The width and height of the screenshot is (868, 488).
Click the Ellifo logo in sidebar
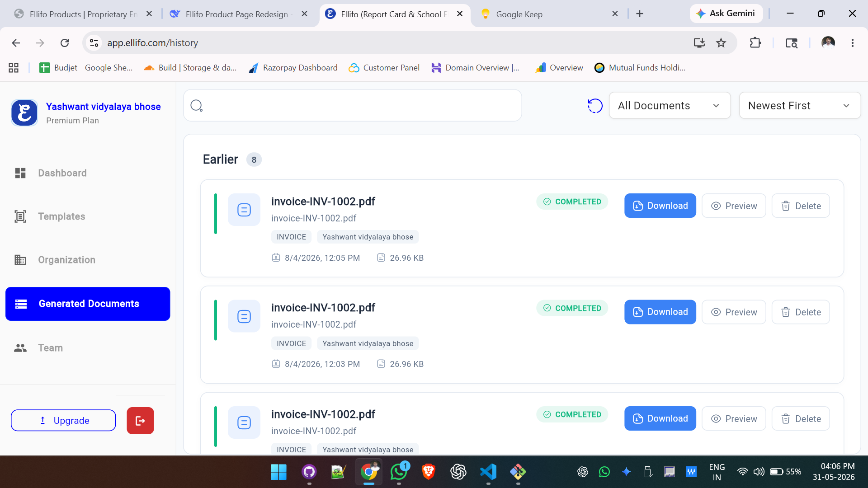[24, 113]
